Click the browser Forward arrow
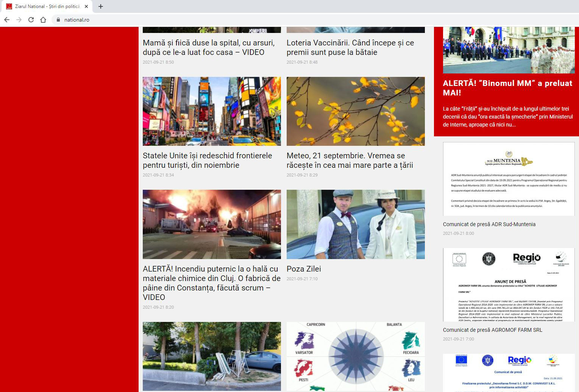This screenshot has width=579, height=392. (19, 20)
